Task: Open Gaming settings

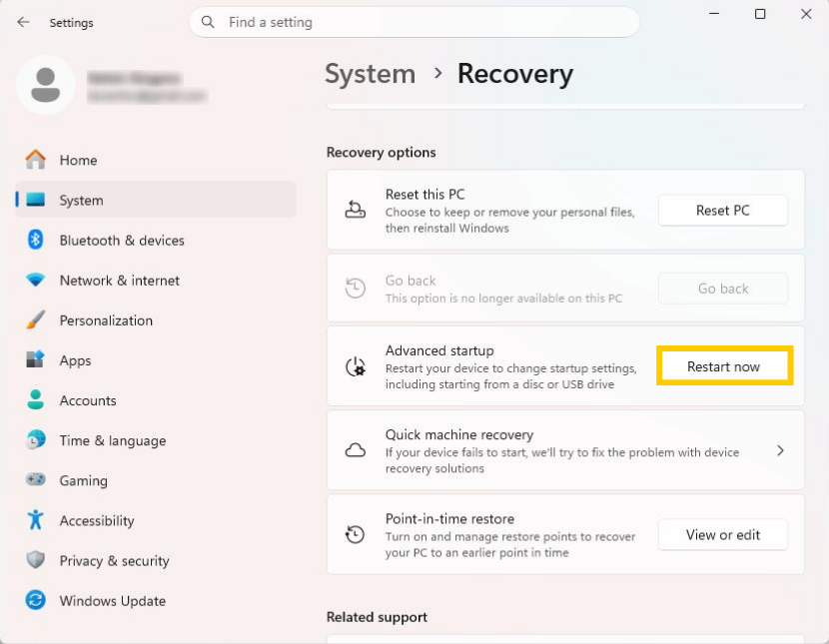Action: click(x=156, y=480)
